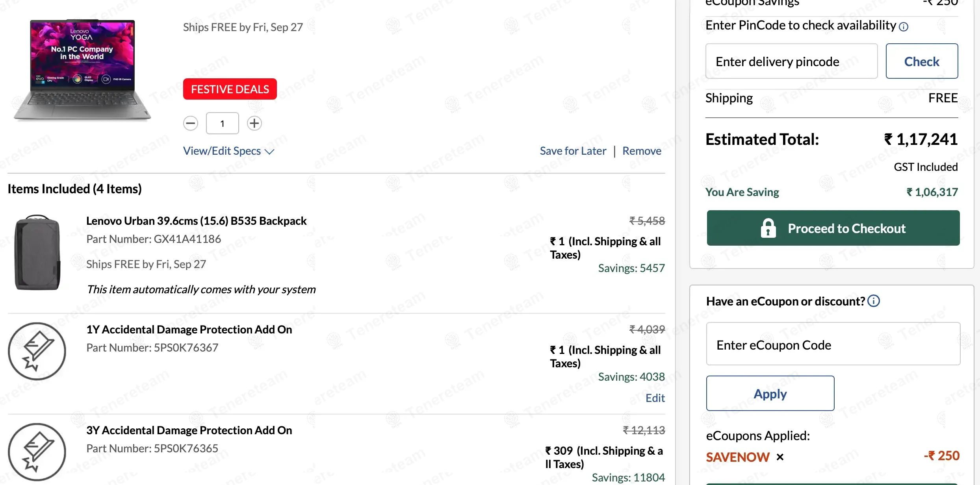980x485 pixels.
Task: Click Proceed to Checkout button
Action: point(833,228)
